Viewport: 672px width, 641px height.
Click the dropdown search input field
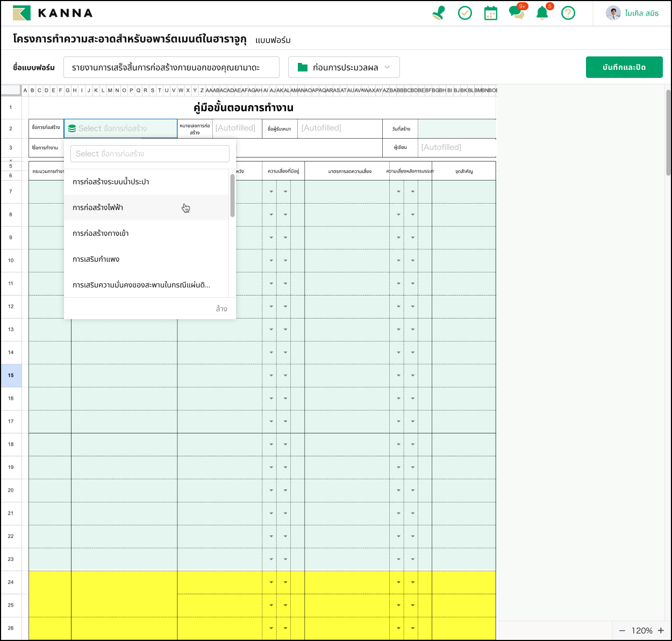click(x=149, y=154)
